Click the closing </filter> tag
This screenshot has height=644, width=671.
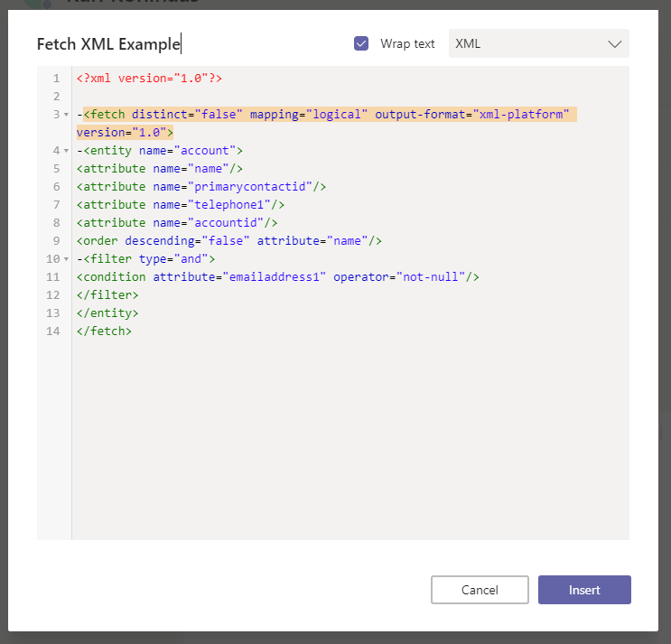[x=107, y=294]
